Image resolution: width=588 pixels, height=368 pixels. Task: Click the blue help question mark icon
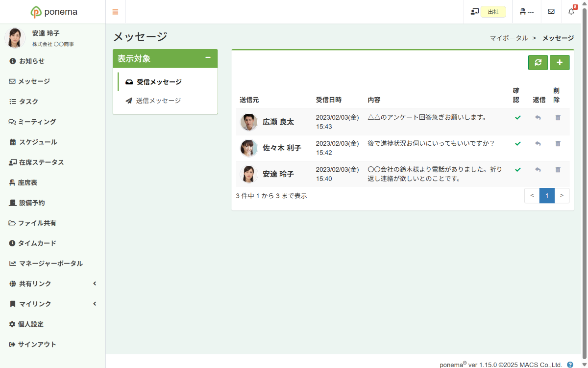tap(570, 365)
